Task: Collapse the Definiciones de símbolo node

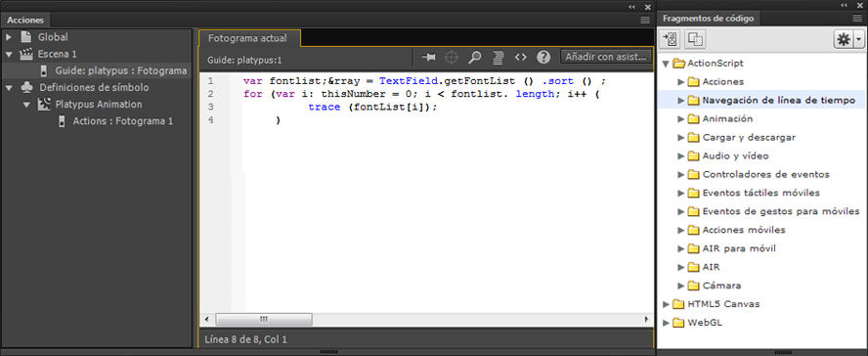Action: 9,87
